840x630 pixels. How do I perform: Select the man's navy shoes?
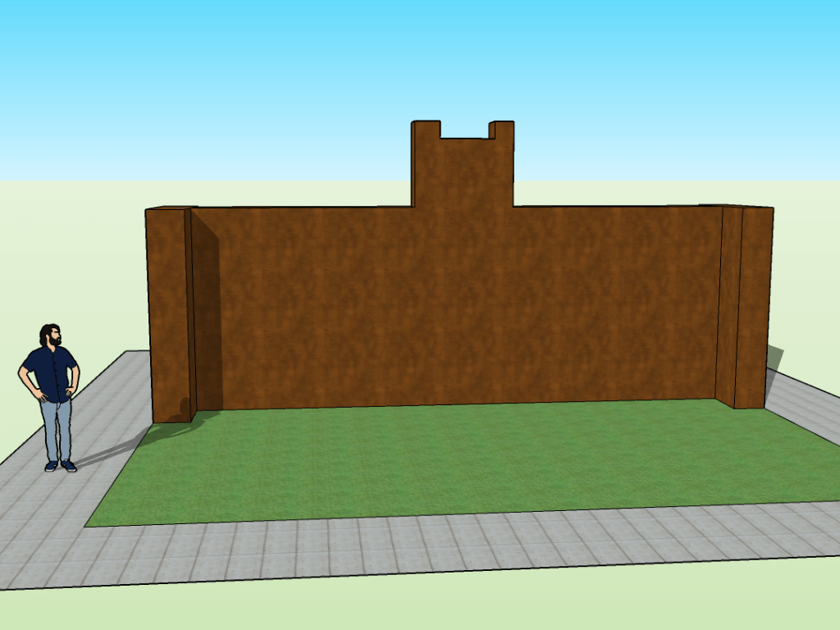click(59, 466)
